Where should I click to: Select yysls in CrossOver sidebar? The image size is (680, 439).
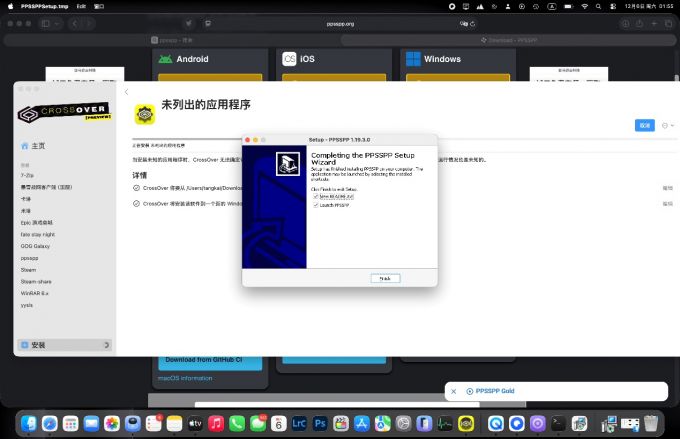click(27, 305)
